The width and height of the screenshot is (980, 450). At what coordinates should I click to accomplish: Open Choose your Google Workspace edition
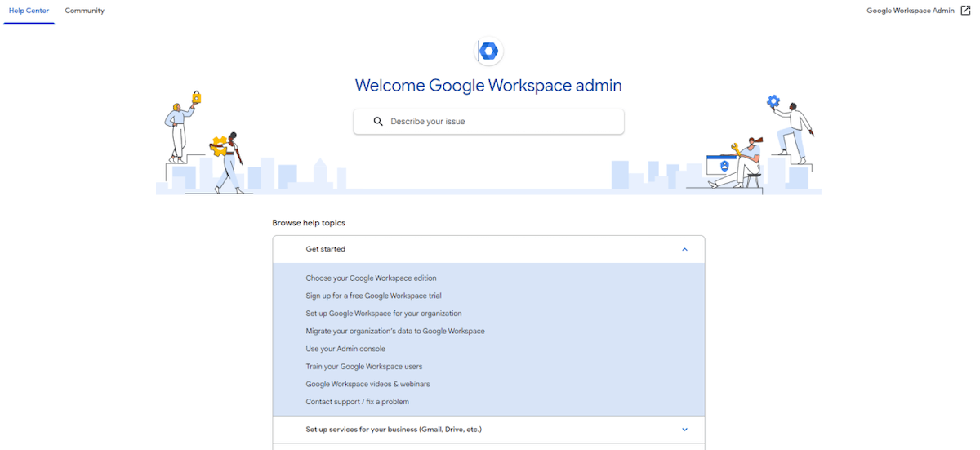pyautogui.click(x=371, y=278)
